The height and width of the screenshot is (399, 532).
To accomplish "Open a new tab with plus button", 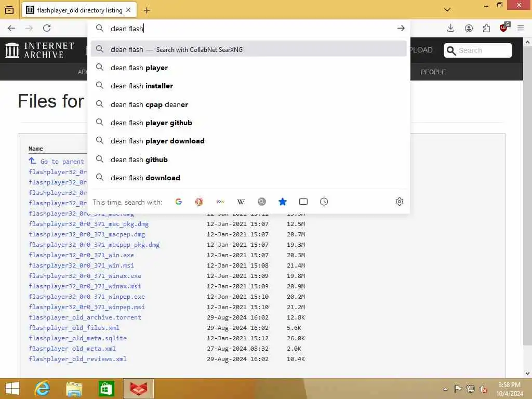I will point(147,10).
